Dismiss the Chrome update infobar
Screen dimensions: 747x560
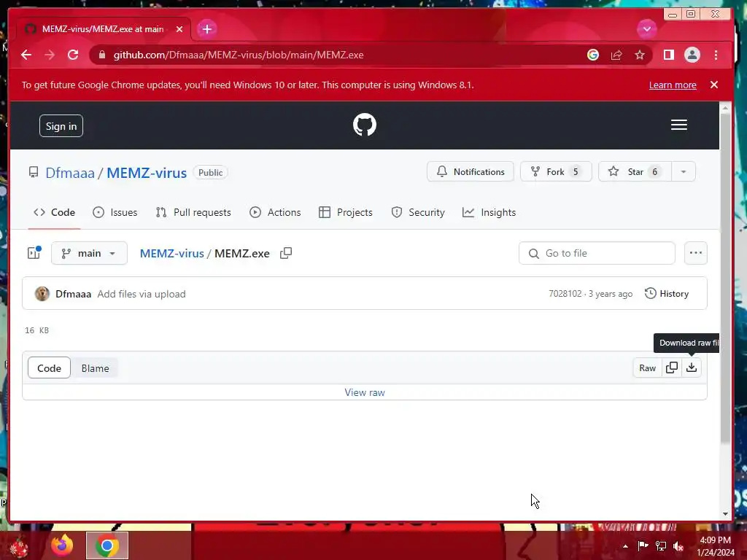713,85
